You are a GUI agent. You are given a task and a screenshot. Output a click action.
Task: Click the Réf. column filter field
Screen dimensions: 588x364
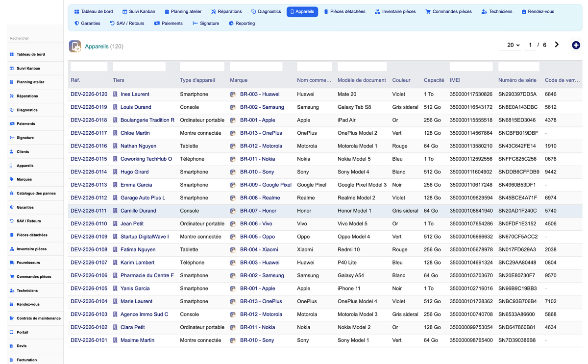(x=89, y=67)
